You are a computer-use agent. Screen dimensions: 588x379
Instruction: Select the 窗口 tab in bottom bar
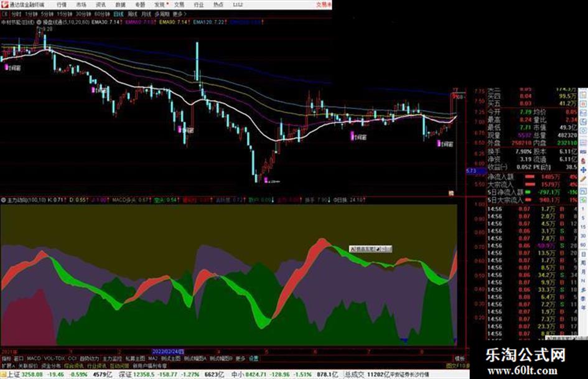pyautogui.click(x=19, y=358)
